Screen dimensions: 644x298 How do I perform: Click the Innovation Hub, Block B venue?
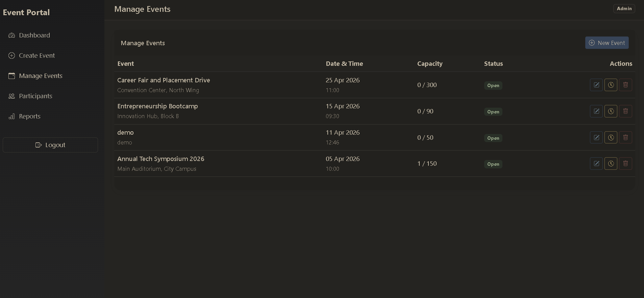pos(148,116)
